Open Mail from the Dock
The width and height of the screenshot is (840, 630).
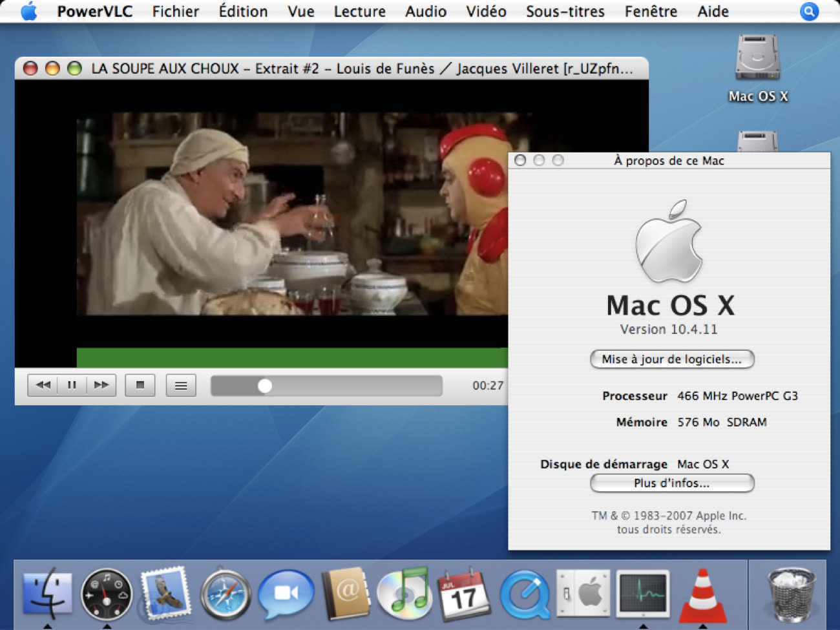pos(166,593)
